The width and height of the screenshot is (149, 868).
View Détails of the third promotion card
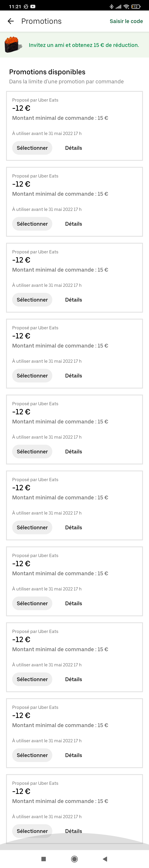point(74,300)
